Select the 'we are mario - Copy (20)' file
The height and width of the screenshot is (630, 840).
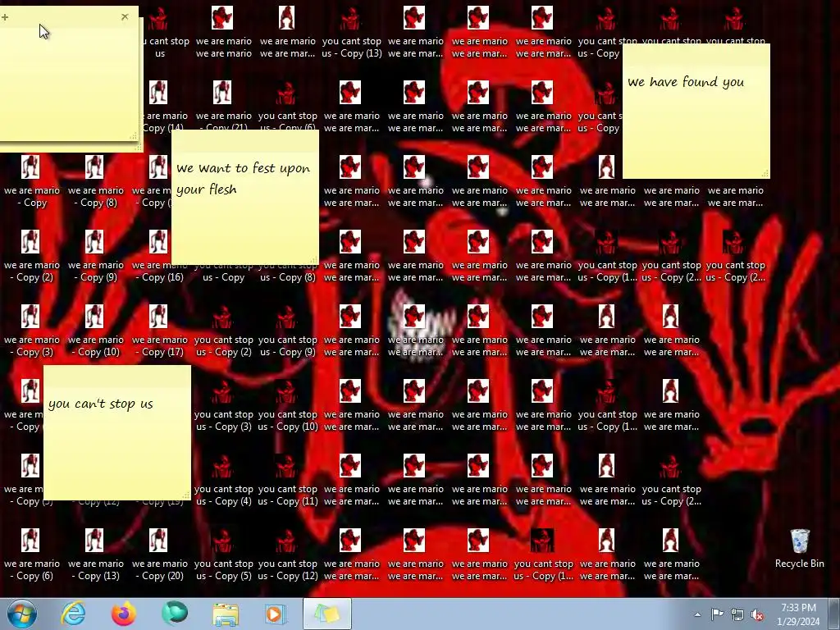(159, 555)
